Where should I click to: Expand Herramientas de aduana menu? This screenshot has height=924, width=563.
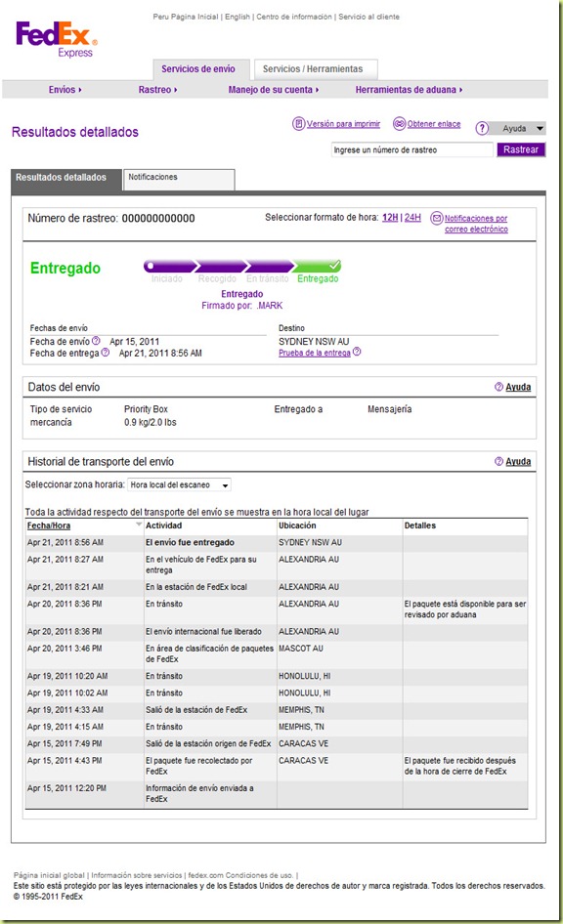(x=409, y=90)
